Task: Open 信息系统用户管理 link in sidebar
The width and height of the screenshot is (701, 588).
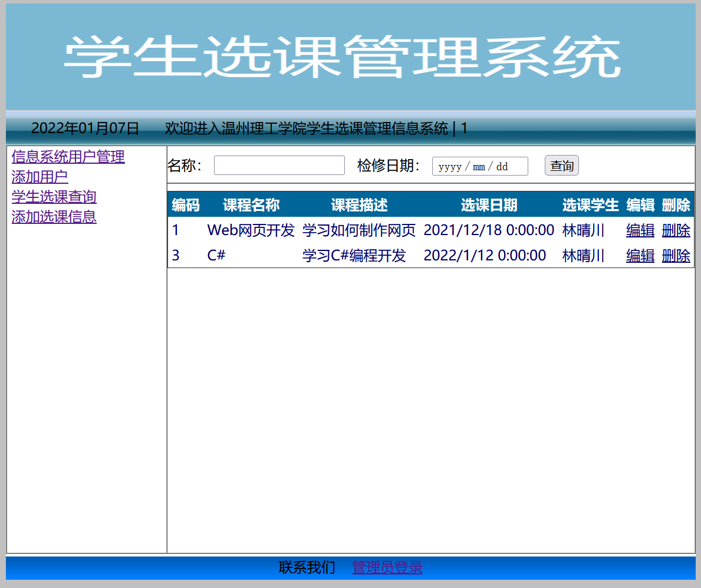Action: coord(68,157)
